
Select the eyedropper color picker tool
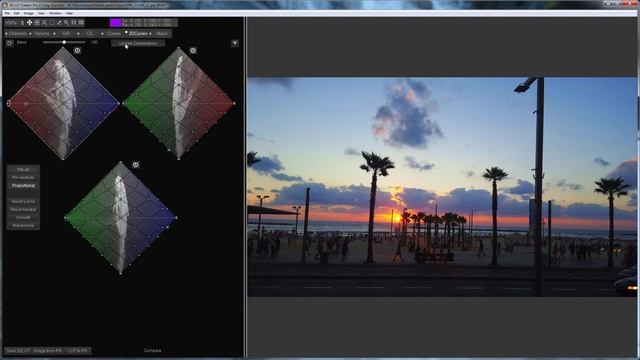point(59,23)
